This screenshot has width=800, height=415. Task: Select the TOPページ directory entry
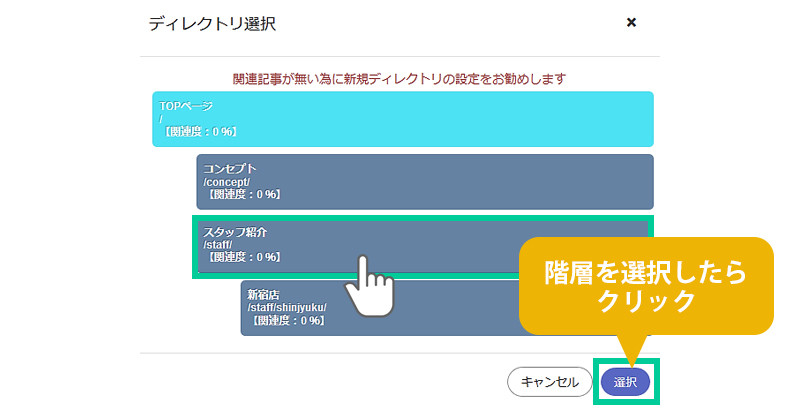(402, 119)
